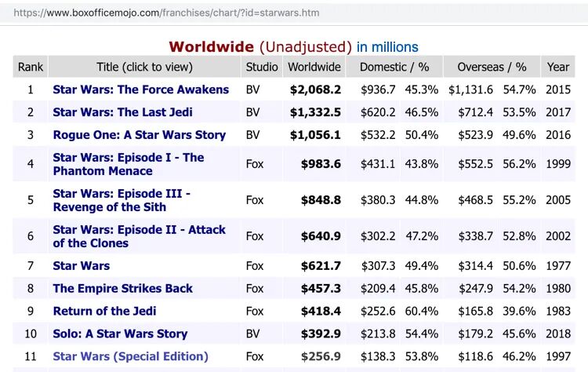This screenshot has height=372, width=588.
Task: Click The Empire Strikes Back link
Action: [122, 288]
